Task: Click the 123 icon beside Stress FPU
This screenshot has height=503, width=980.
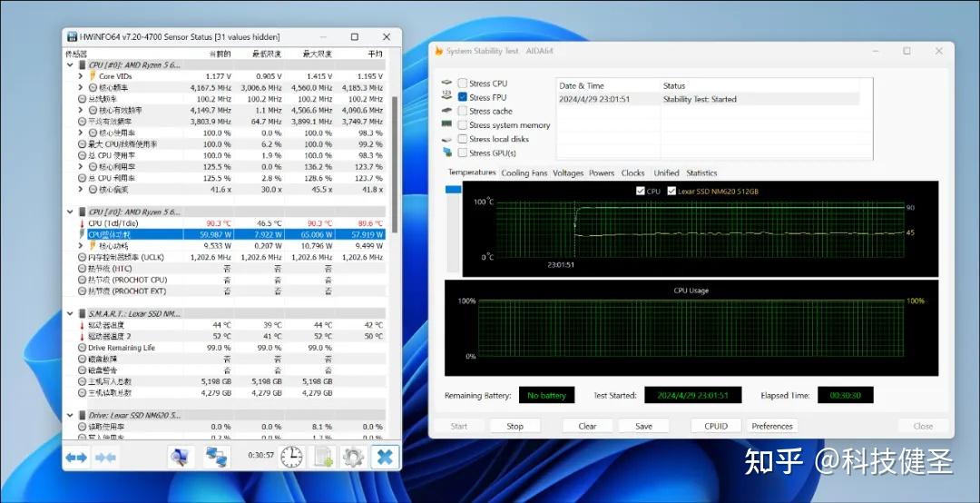Action: (446, 95)
